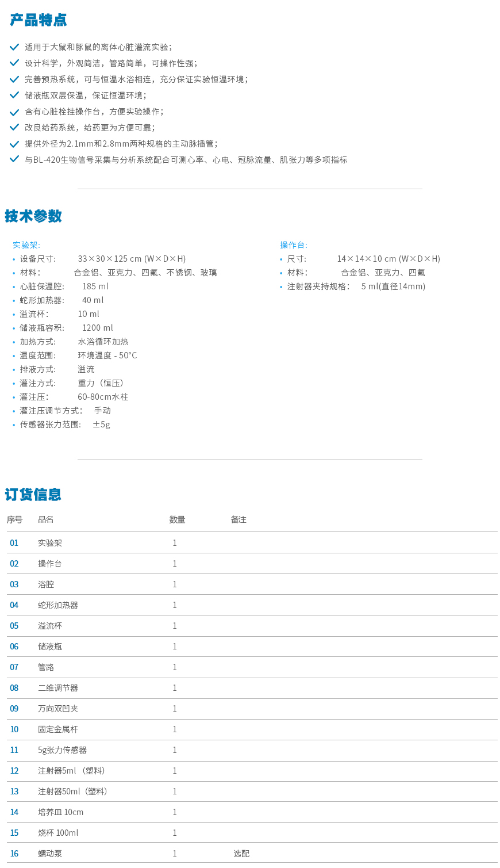Click quantity 1 in the 管路 row

pyautogui.click(x=175, y=667)
